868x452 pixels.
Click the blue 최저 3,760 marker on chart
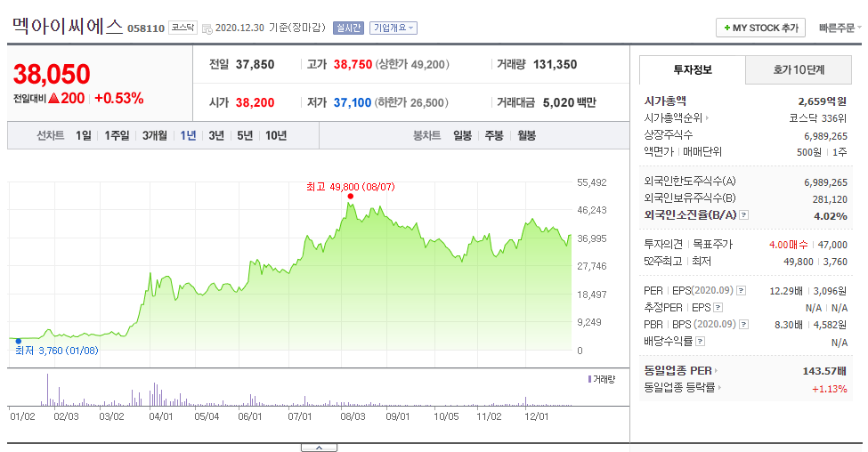click(19, 342)
